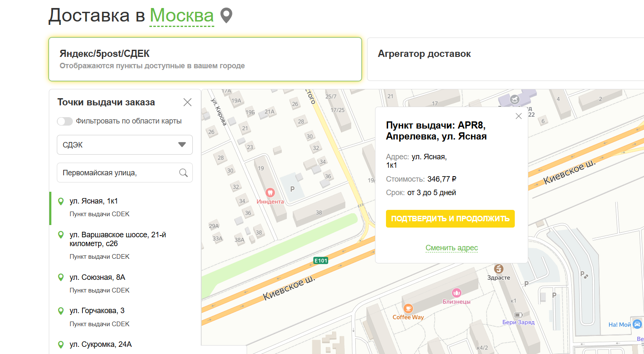The width and height of the screenshot is (644, 354).
Task: Click the Coffee Way cafe map icon
Action: [408, 308]
